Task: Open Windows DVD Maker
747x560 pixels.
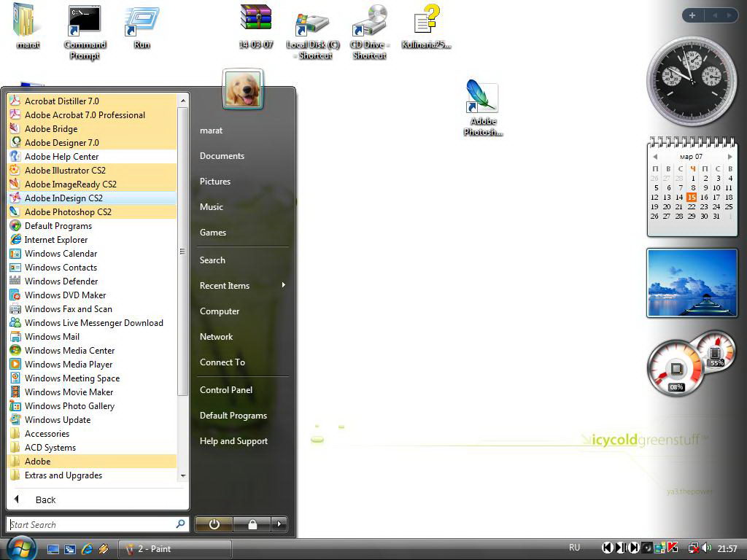Action: click(93, 295)
